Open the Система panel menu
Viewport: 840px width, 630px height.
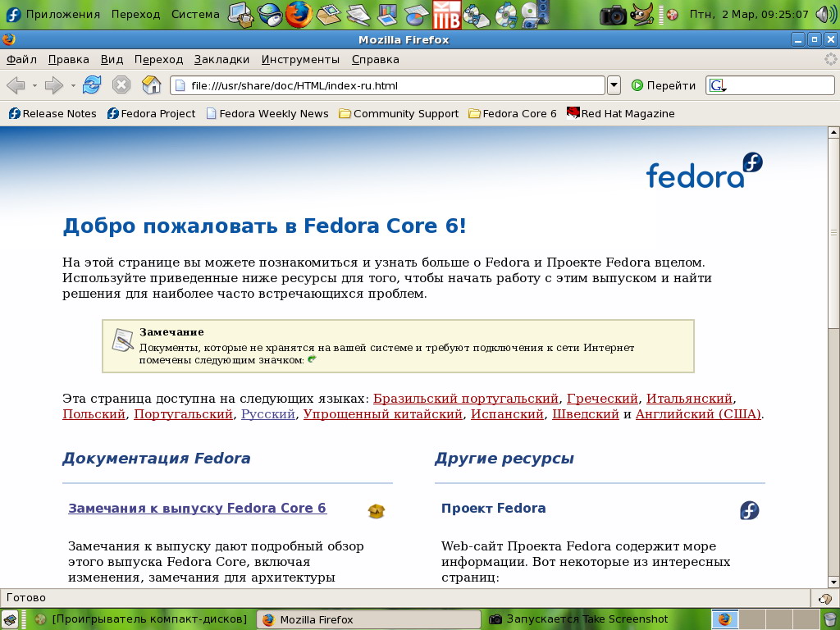pyautogui.click(x=195, y=15)
